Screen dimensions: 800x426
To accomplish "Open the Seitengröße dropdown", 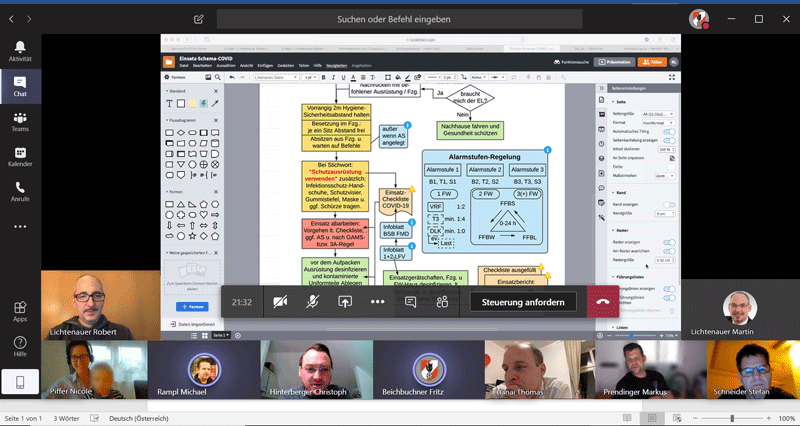I will tap(658, 114).
